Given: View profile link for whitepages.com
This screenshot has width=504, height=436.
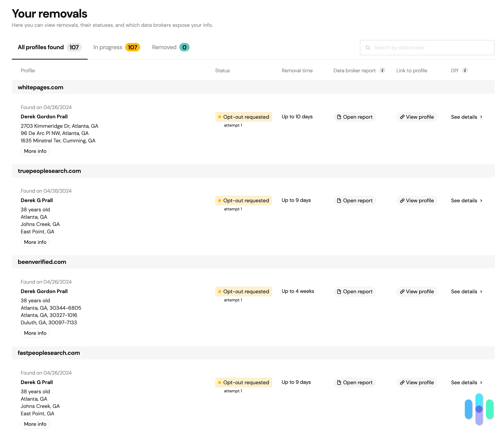Looking at the screenshot, I should [x=417, y=117].
